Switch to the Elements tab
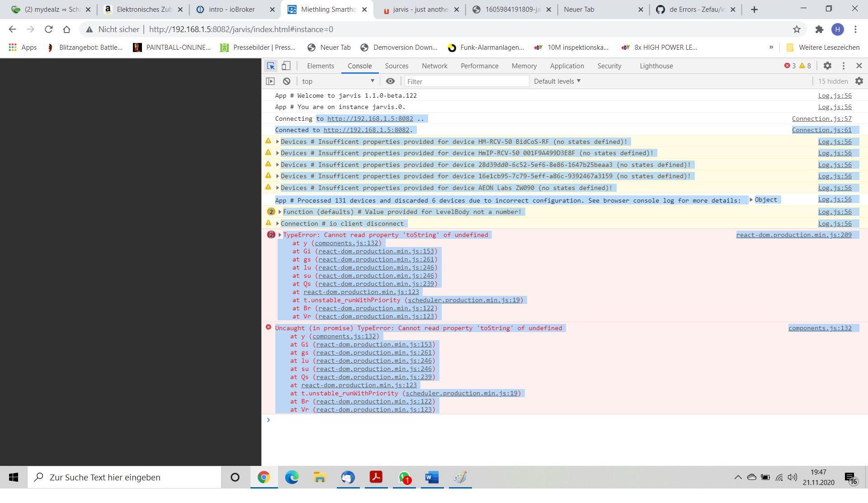The width and height of the screenshot is (868, 503). 321,66
